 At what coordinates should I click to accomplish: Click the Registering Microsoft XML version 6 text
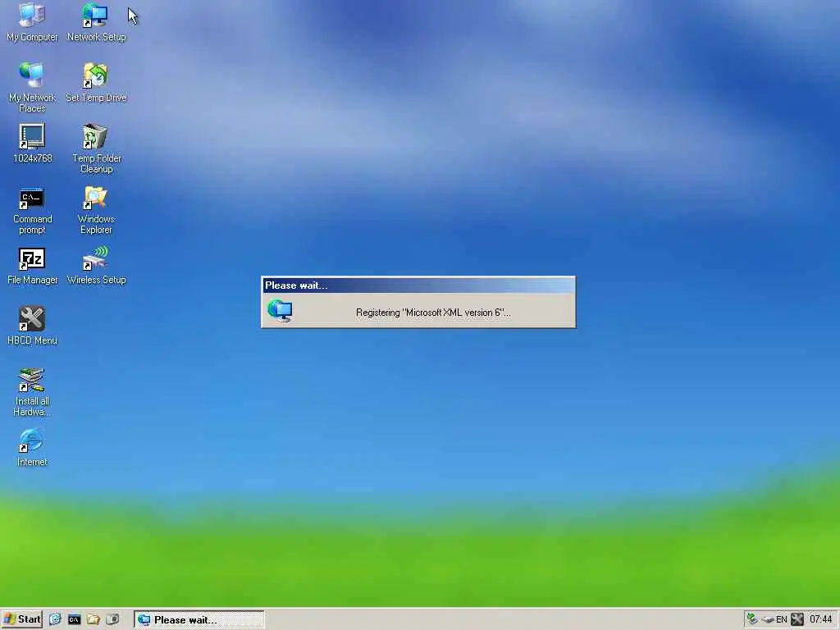coord(433,313)
